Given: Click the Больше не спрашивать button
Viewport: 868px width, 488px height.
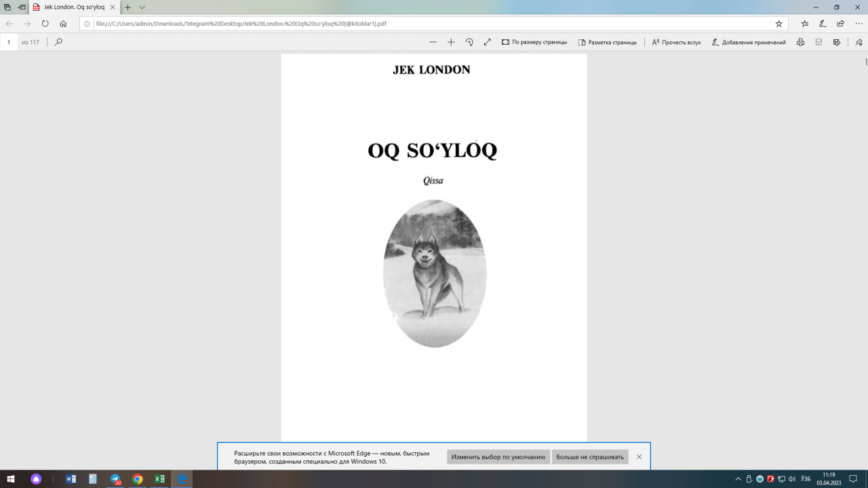Looking at the screenshot, I should (590, 457).
